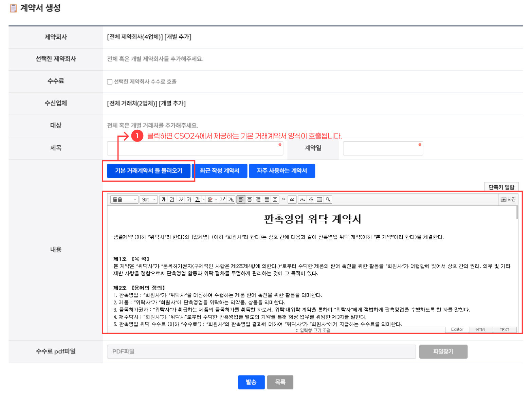The image size is (532, 403).
Task: Insert a special character
Action: click(311, 200)
